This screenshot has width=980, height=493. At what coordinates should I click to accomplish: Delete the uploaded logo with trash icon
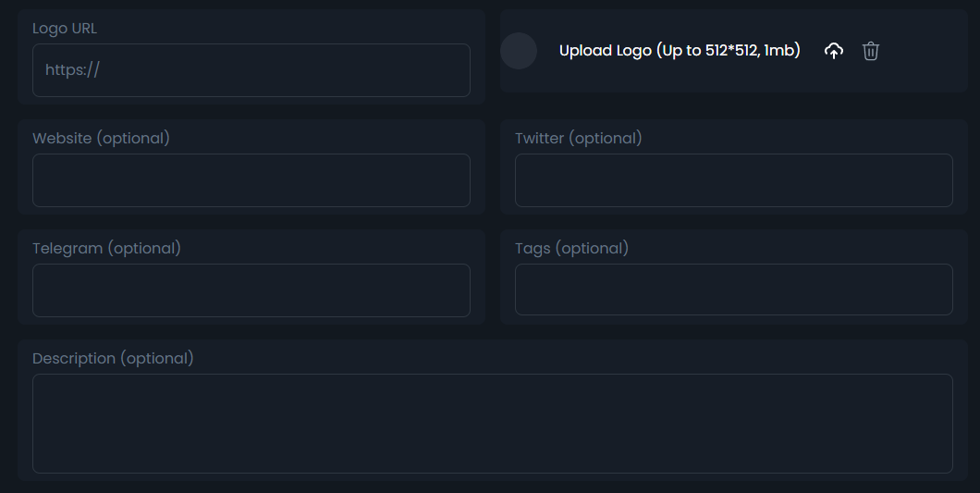(871, 51)
